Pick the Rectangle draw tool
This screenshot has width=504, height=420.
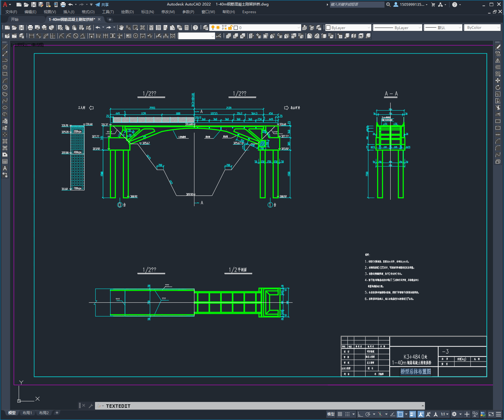click(x=5, y=74)
